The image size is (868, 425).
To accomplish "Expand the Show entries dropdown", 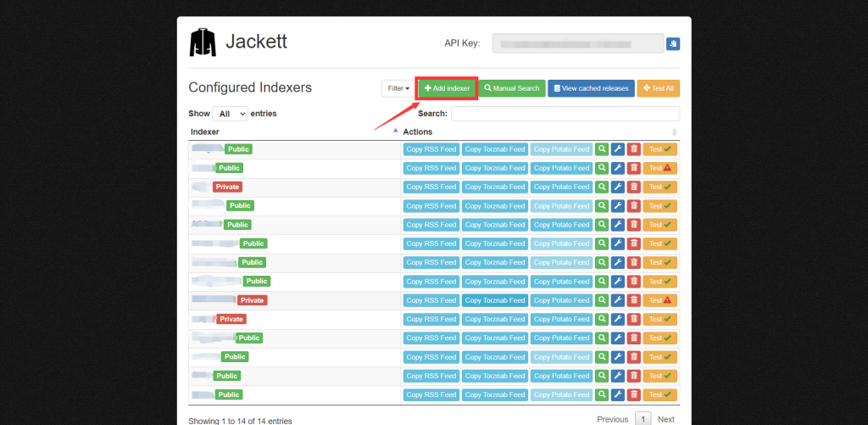I will 229,114.
